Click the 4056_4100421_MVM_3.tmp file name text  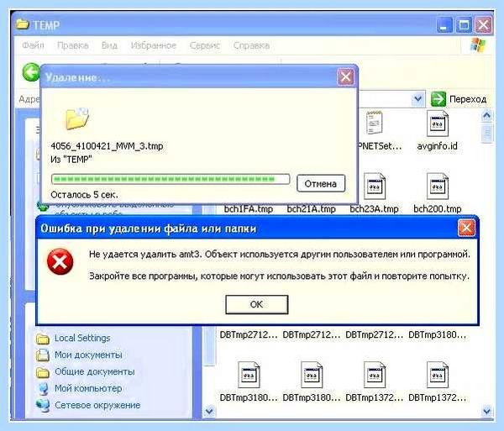coord(107,146)
